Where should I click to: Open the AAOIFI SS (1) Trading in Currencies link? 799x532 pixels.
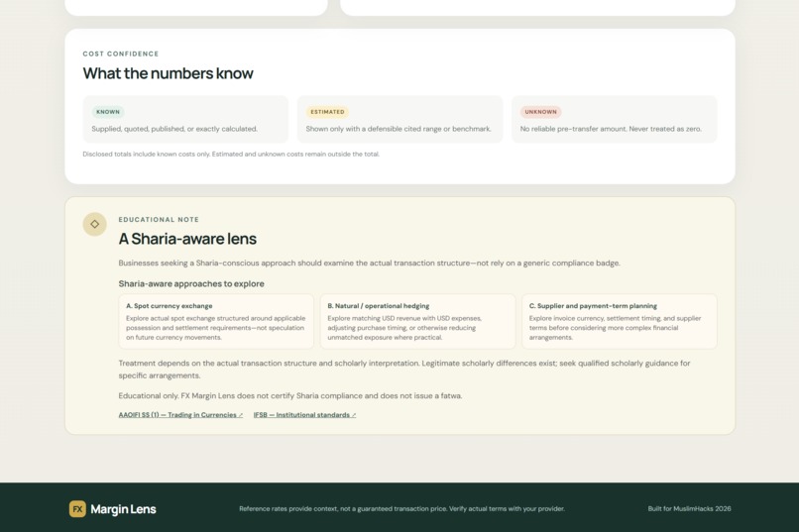[180, 415]
